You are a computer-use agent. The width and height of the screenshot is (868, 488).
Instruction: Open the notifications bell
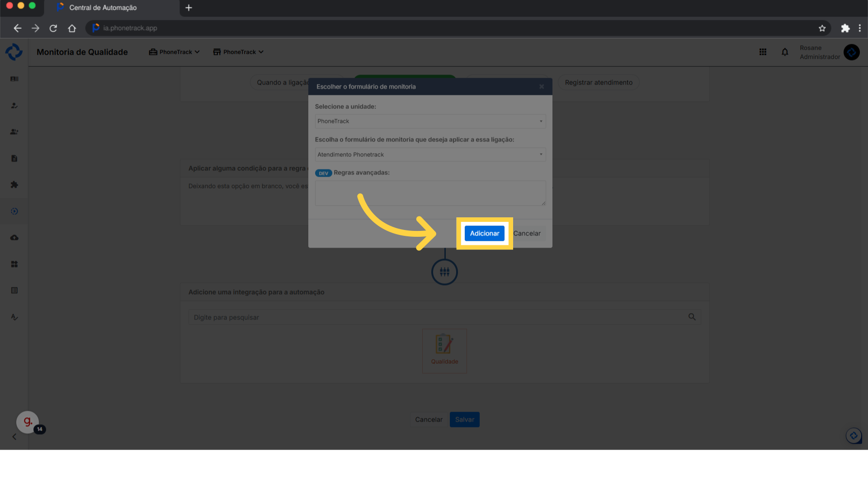coord(785,52)
